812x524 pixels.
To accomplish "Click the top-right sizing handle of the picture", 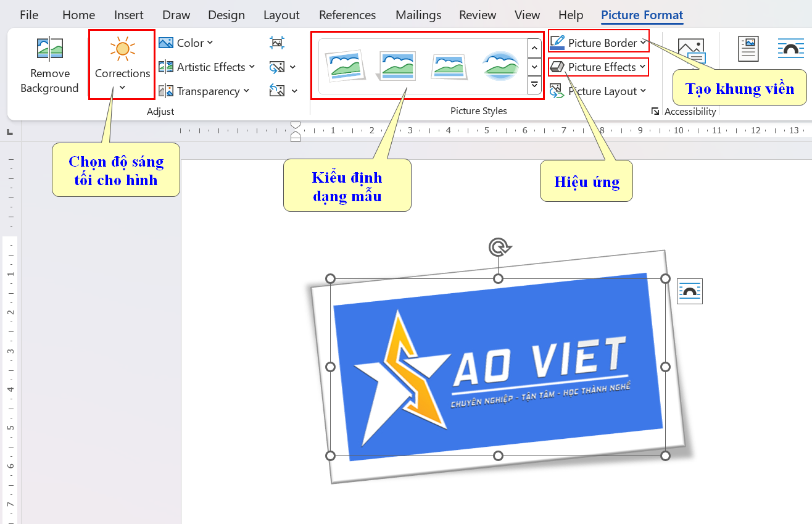I will point(665,278).
